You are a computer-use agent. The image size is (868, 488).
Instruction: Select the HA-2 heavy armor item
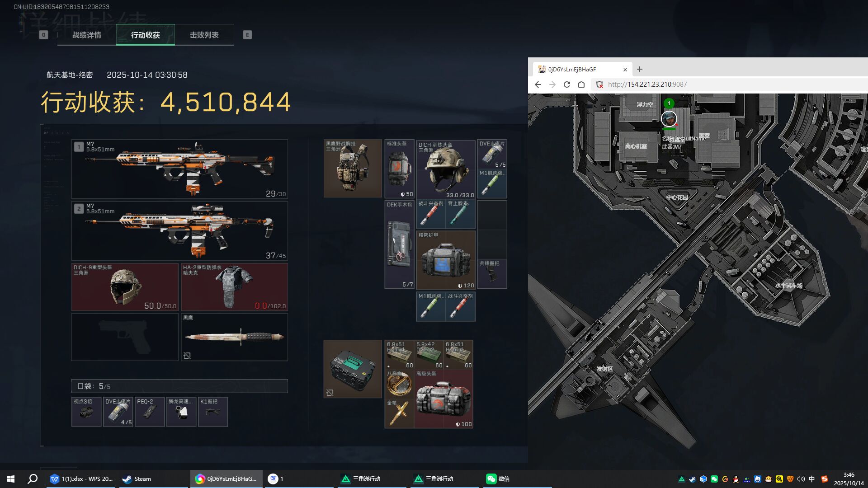[x=234, y=287]
